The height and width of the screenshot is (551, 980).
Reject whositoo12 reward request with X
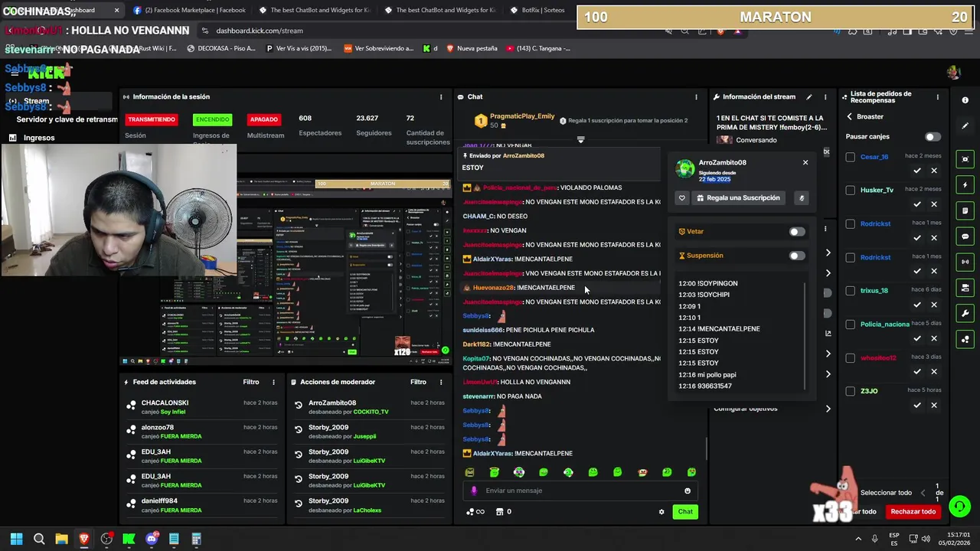[x=934, y=372]
